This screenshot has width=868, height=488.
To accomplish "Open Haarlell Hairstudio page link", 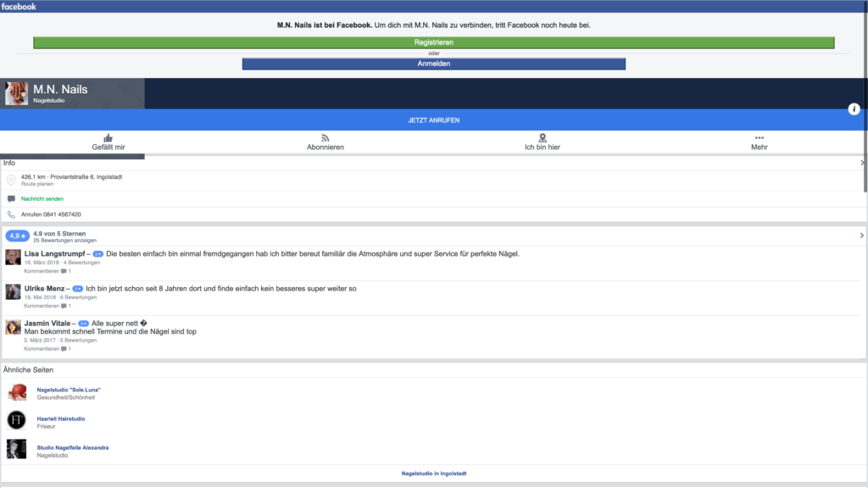I will [x=61, y=419].
